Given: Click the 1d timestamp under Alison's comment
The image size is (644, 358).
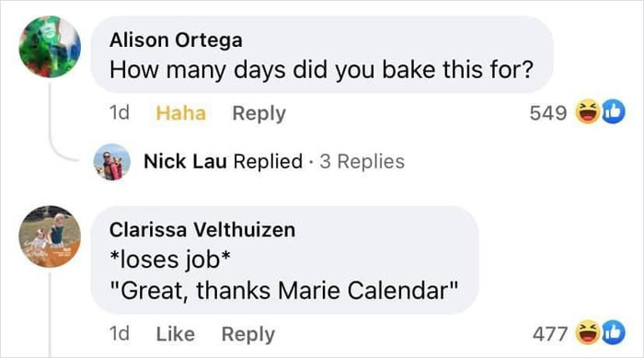Looking at the screenshot, I should [x=119, y=112].
